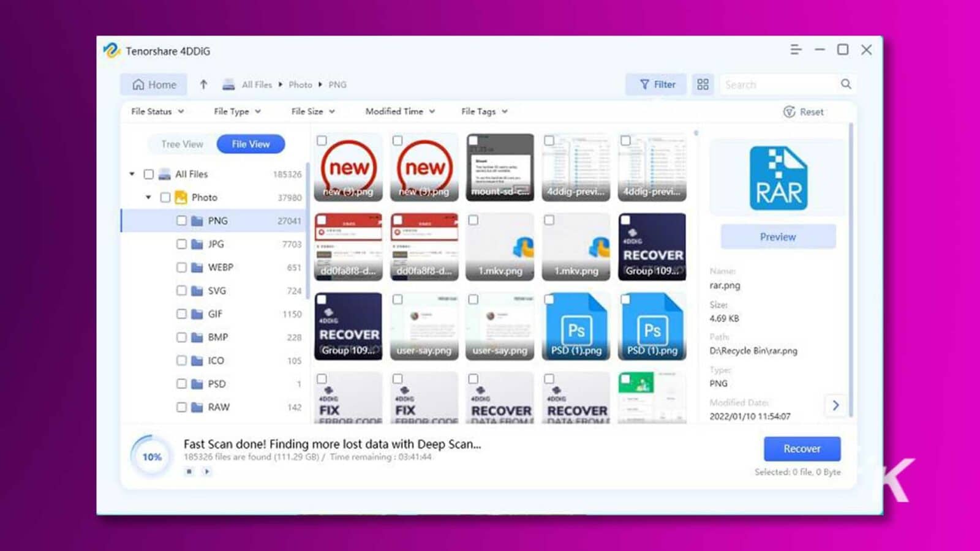Check the SVG folder checkbox
980x551 pixels.
181,291
